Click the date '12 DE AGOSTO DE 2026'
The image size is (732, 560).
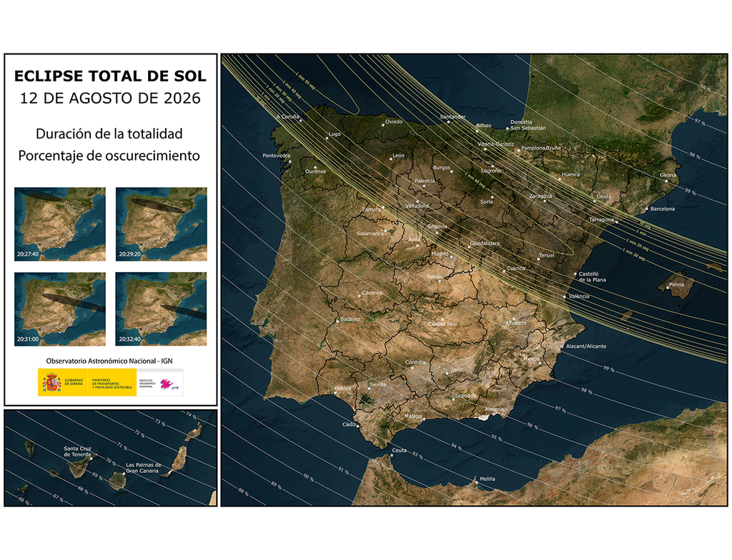click(x=110, y=98)
